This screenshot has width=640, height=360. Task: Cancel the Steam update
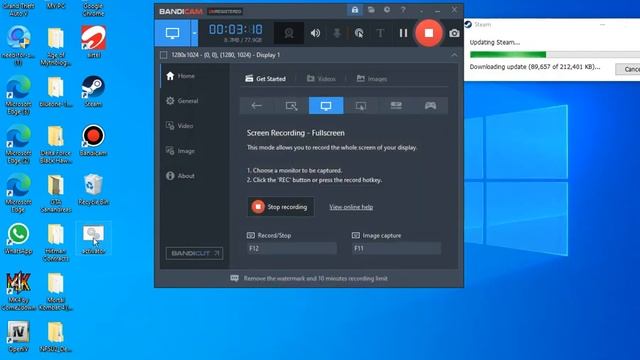(x=628, y=69)
